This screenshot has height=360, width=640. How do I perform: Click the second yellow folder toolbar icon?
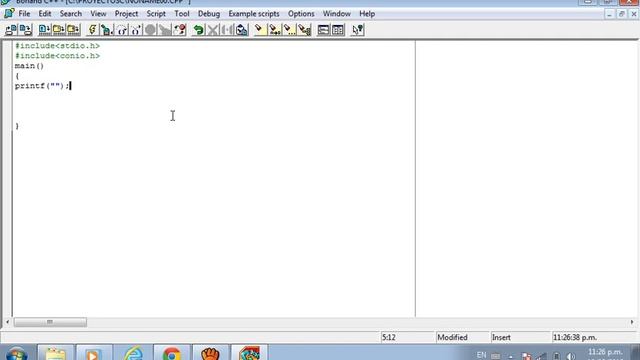(73, 30)
